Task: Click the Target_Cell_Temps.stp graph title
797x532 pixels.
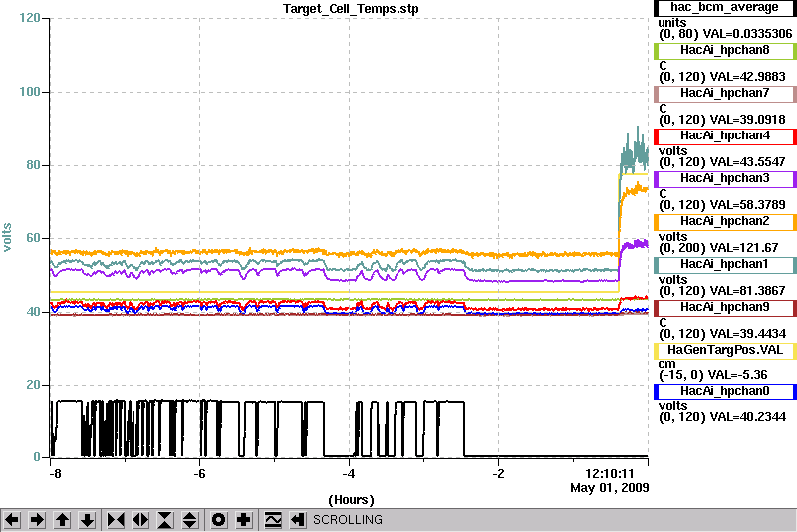Action: (351, 9)
